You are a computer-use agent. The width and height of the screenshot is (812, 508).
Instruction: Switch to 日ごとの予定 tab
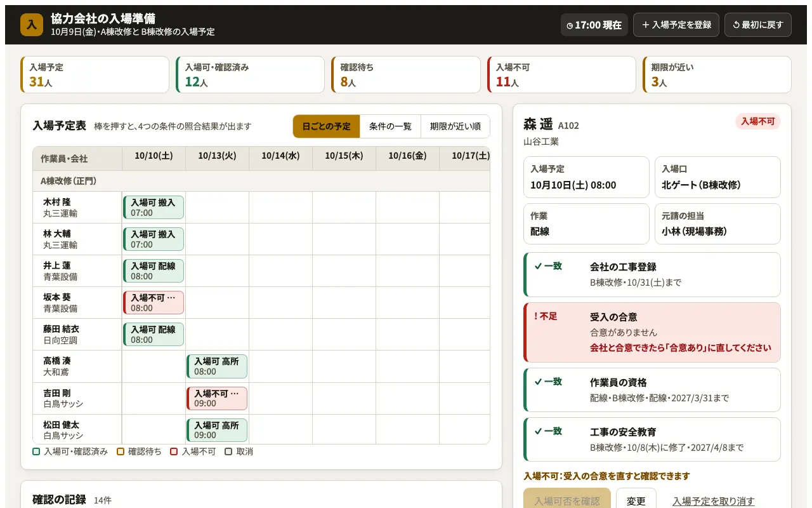326,126
